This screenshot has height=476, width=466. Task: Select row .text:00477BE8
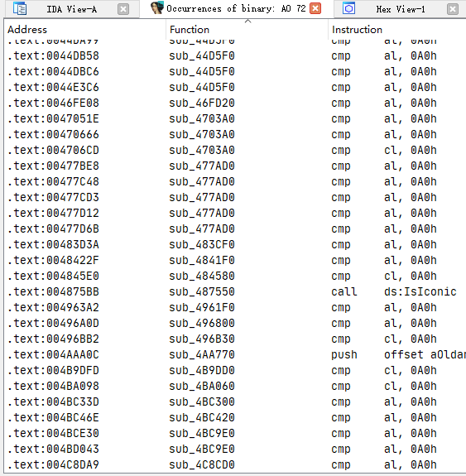pyautogui.click(x=235, y=166)
